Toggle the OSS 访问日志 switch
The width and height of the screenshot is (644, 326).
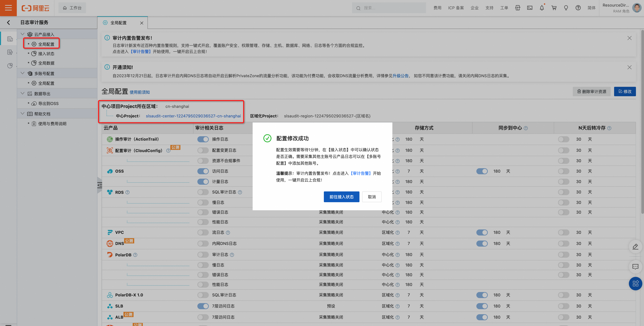click(203, 171)
